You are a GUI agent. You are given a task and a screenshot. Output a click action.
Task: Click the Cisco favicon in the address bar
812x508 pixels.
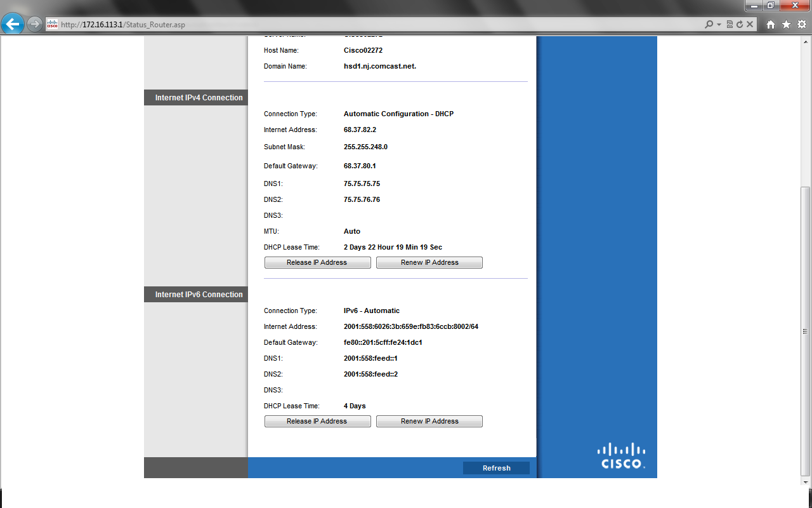pyautogui.click(x=53, y=25)
